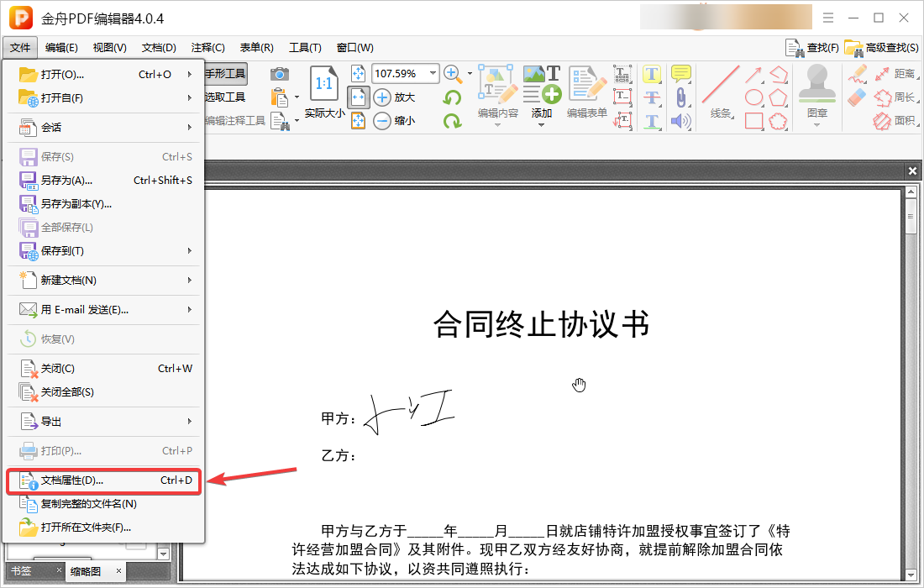This screenshot has height=588, width=924.
Task: Click the Zoom In (放大) plus icon
Action: point(382,97)
